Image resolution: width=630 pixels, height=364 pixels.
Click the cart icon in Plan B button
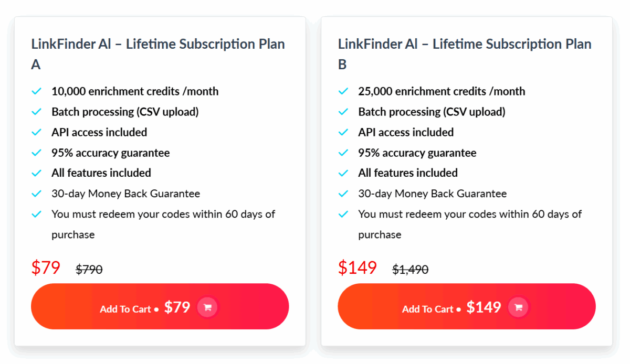pos(518,307)
